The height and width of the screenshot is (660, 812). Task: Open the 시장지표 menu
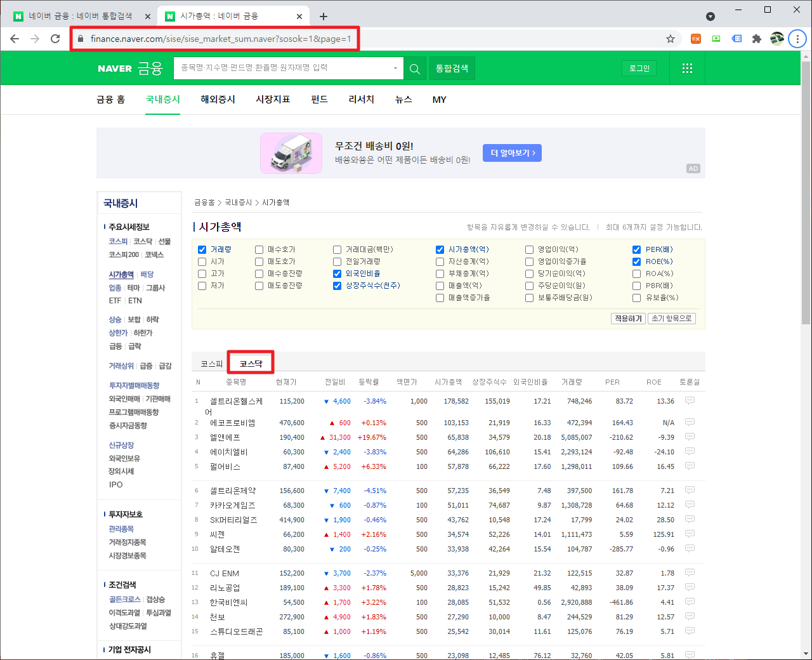pos(273,100)
